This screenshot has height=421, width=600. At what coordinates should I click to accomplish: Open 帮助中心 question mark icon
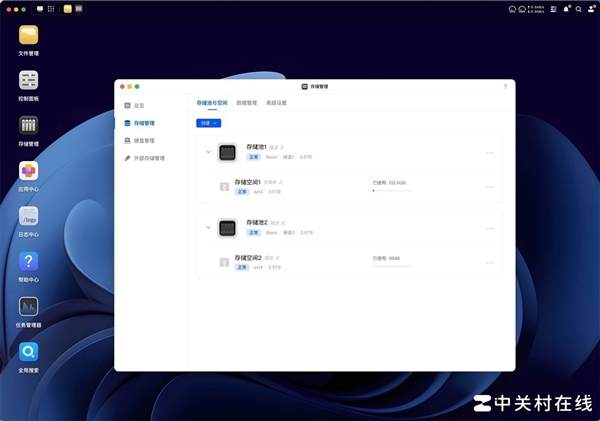coord(28,262)
